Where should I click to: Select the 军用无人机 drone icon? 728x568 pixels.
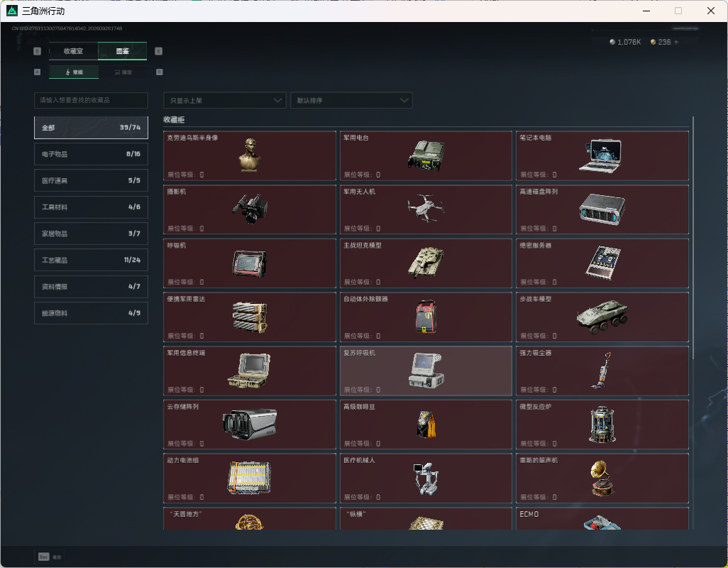click(426, 209)
